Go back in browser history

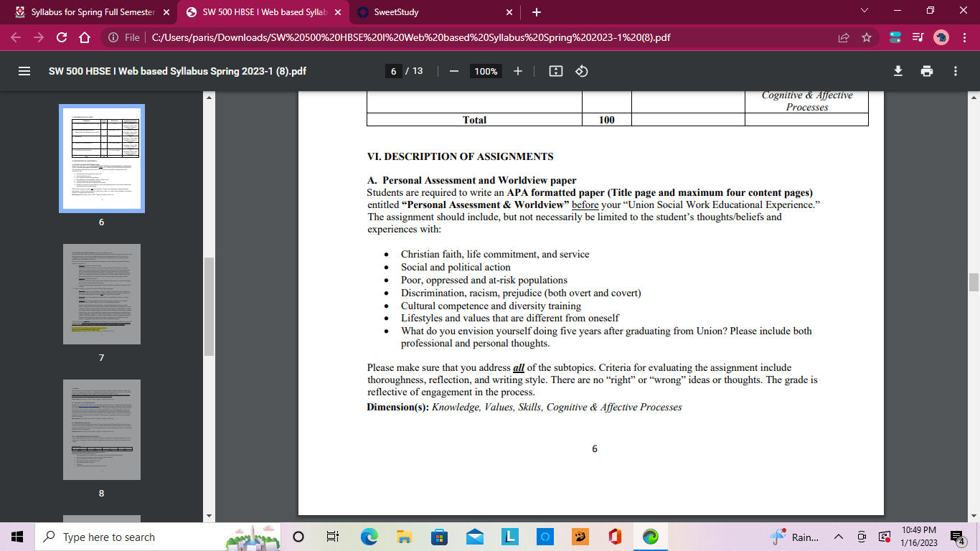[x=17, y=37]
